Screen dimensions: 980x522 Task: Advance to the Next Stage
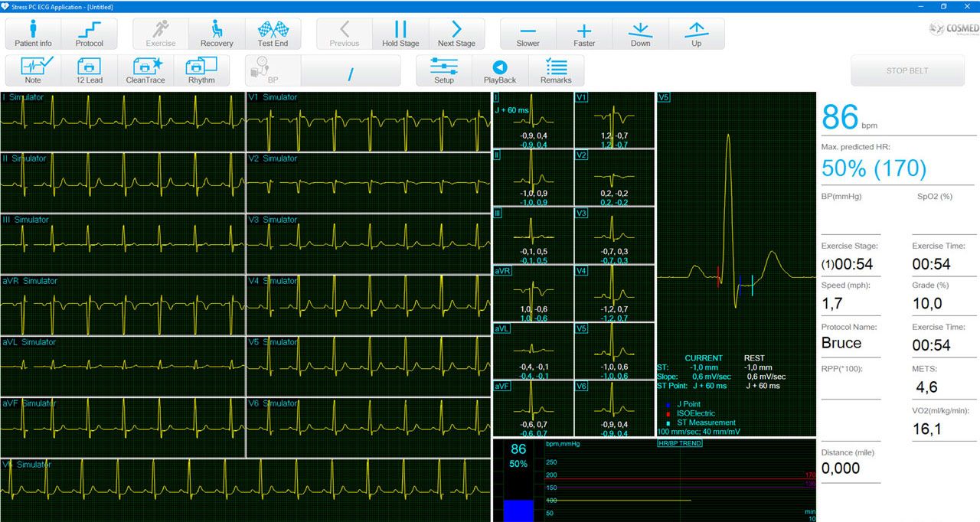[456, 34]
